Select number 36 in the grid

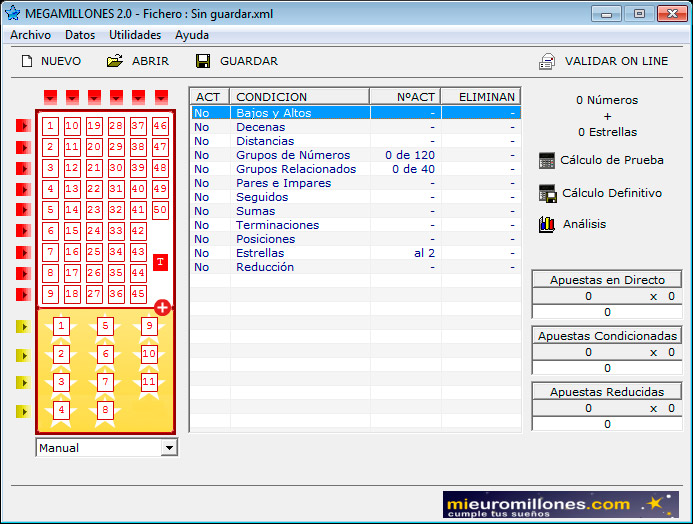[x=116, y=294]
